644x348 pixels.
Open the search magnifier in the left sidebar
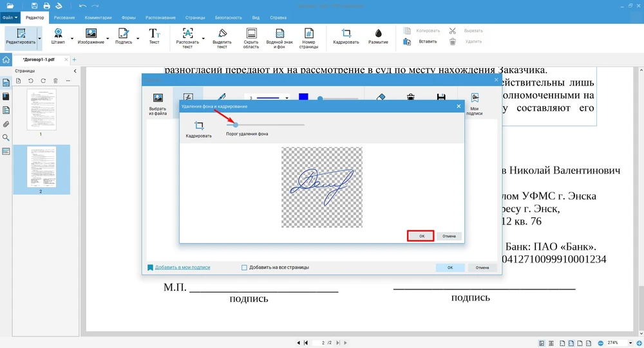click(6, 138)
